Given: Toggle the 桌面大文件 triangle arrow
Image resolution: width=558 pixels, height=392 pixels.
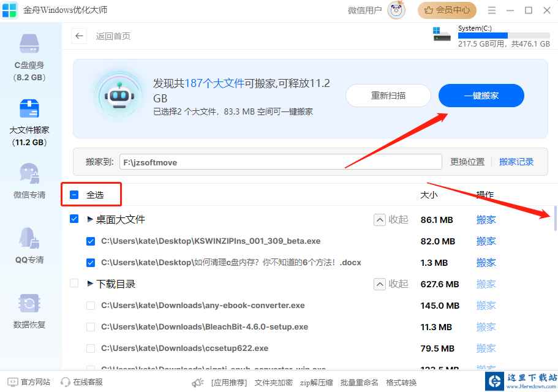Looking at the screenshot, I should (x=90, y=219).
